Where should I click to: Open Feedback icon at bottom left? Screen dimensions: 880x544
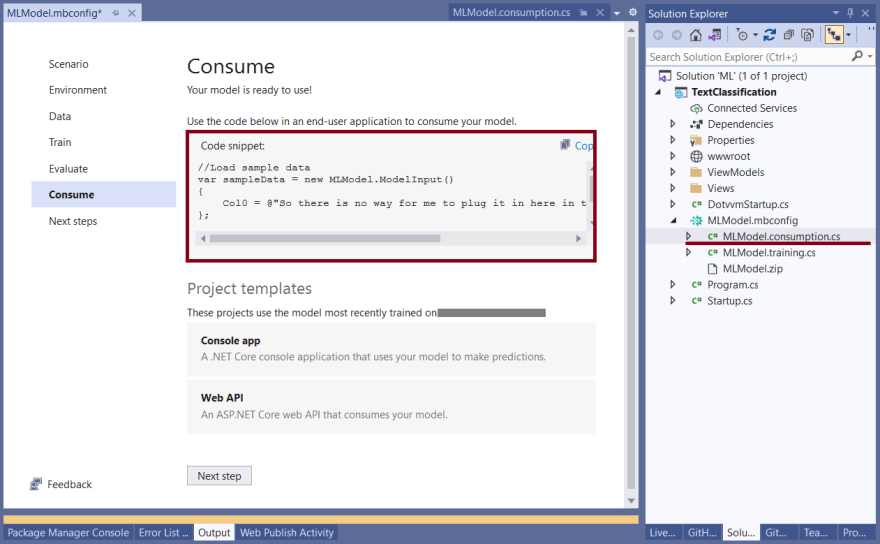point(36,484)
